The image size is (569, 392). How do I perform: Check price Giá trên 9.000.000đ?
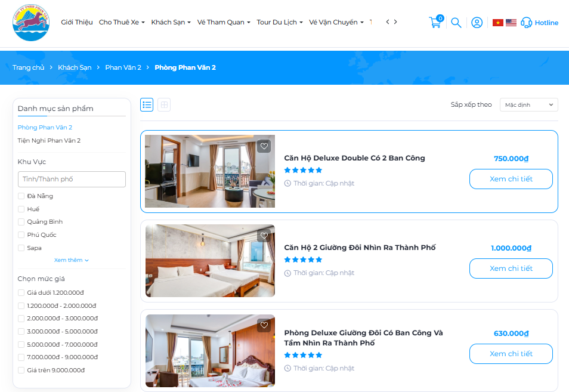click(x=21, y=370)
